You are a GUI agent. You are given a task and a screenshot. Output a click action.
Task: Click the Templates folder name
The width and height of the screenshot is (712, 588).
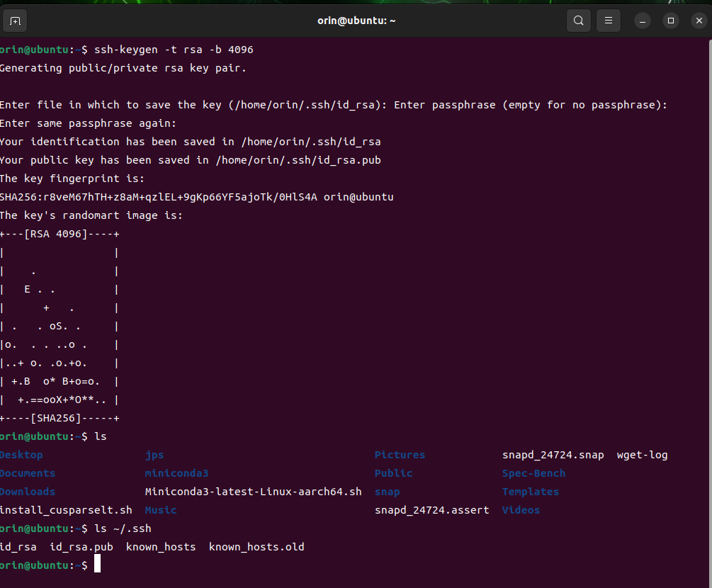[531, 492]
